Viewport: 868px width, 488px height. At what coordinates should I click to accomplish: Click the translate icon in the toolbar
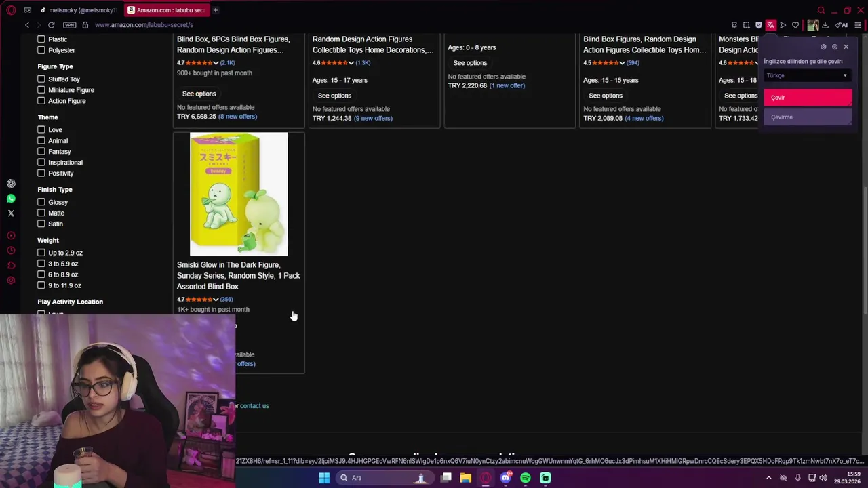click(770, 25)
